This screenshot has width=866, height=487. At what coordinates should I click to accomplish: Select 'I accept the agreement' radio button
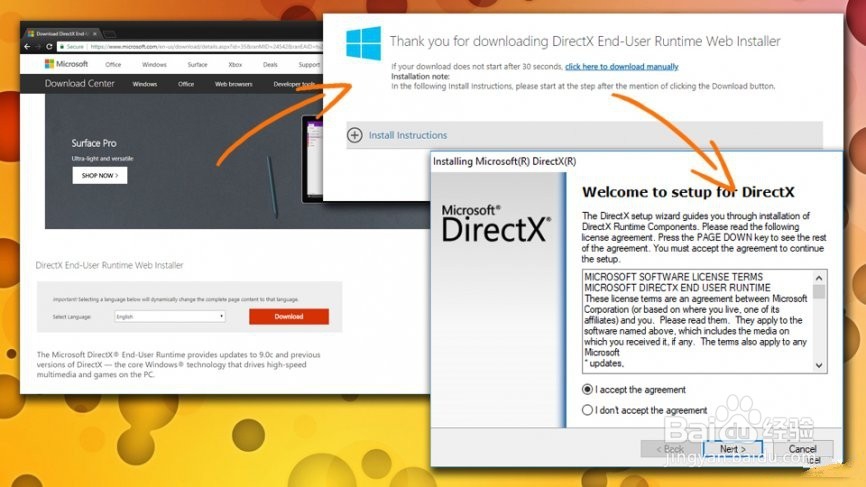click(x=587, y=389)
